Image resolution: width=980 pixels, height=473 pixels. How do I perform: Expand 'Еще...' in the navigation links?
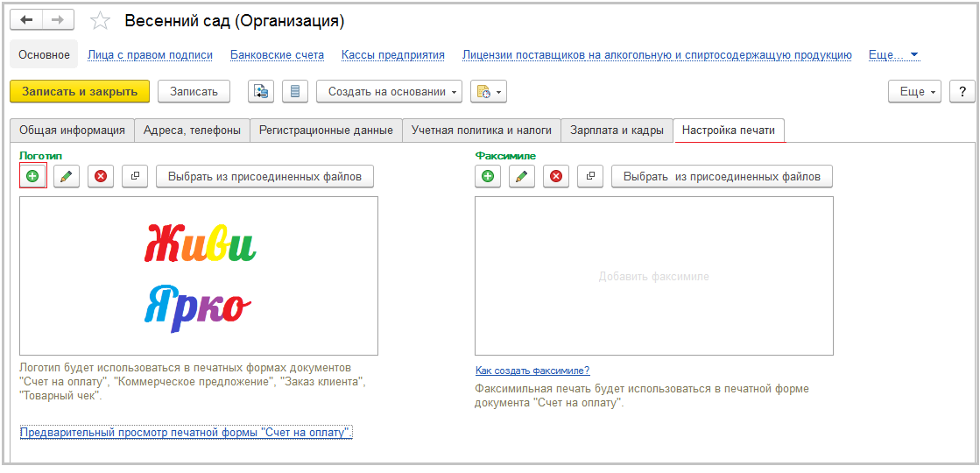[893, 54]
